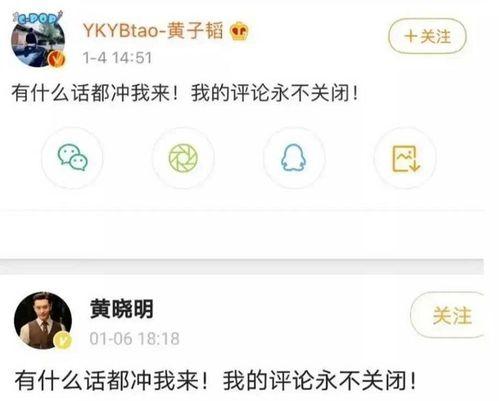Tap the 1-4 14:51 timestamp
The image size is (499, 401).
click(x=117, y=58)
